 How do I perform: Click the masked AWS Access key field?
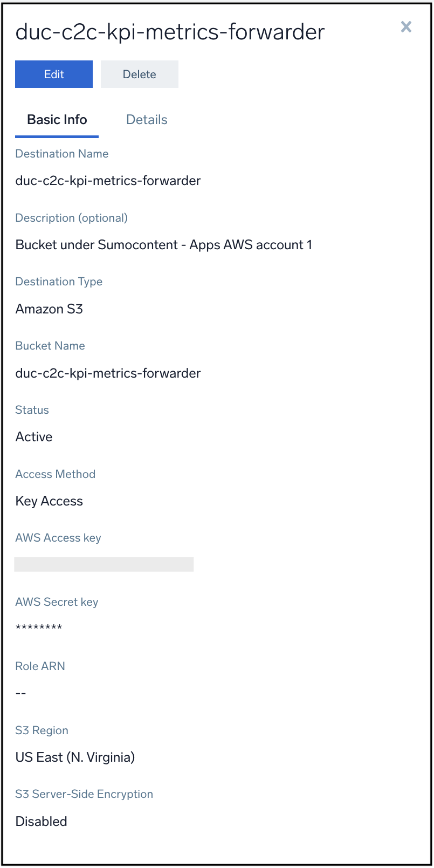(x=104, y=564)
